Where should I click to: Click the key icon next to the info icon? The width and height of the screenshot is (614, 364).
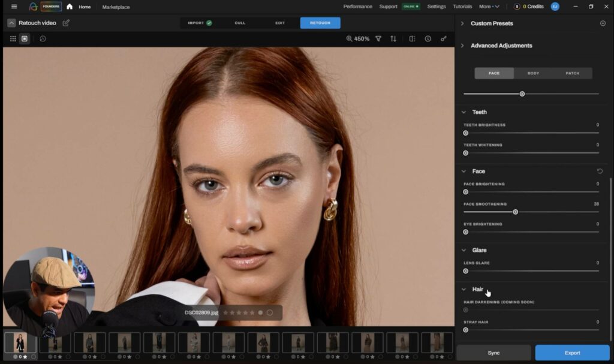coord(443,38)
